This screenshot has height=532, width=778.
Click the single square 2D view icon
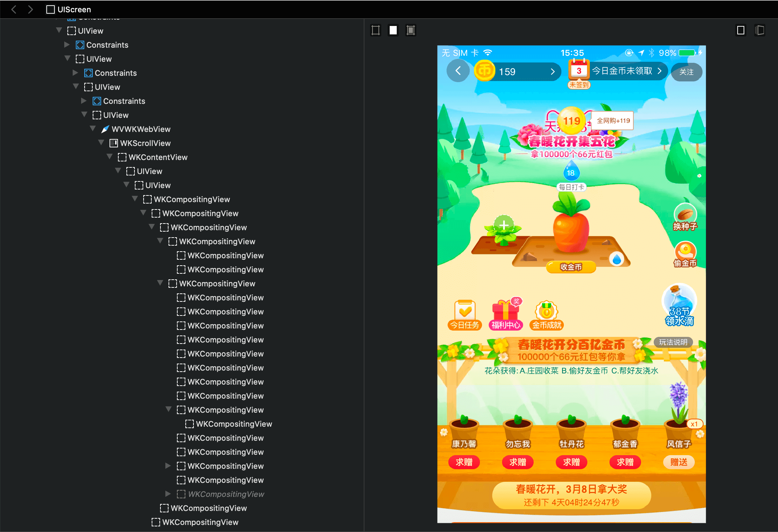741,30
